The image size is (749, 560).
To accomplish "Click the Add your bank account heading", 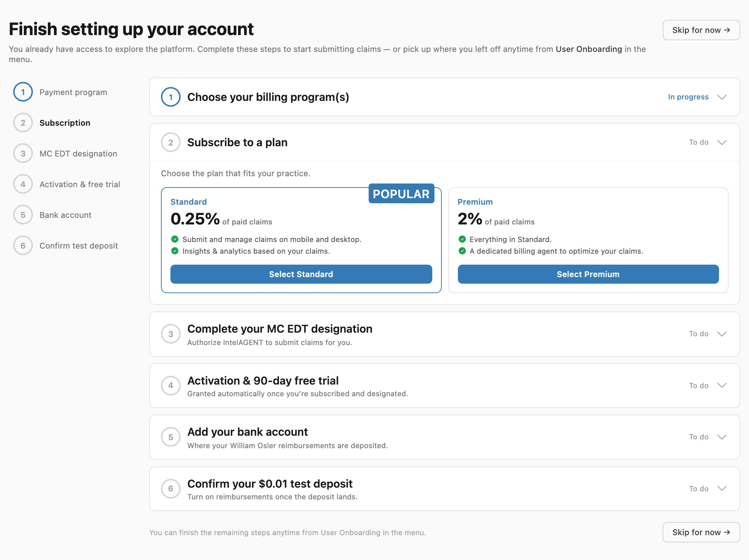I will point(248,432).
